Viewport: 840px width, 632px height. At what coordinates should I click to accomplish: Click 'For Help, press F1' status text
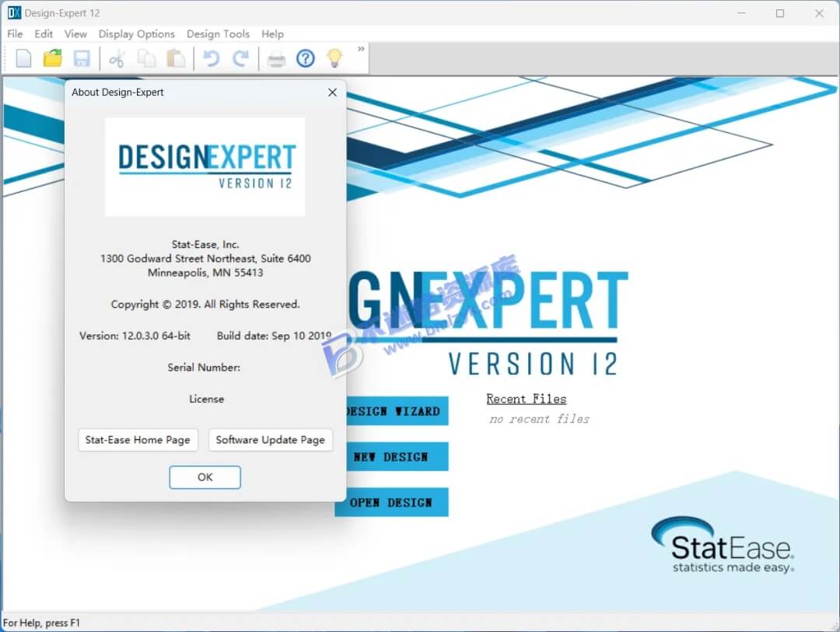point(41,623)
